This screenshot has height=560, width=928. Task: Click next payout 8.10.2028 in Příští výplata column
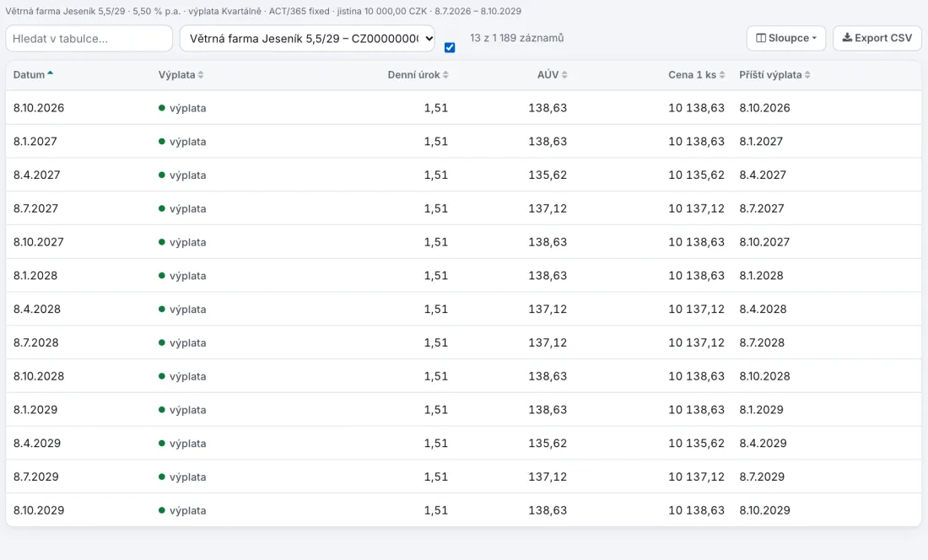pos(764,377)
